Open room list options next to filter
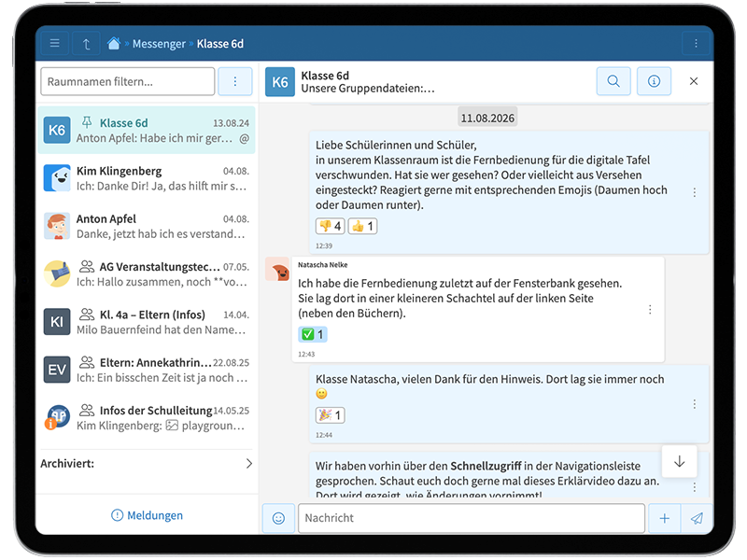Screen dimensions: 747x560 tap(235, 81)
